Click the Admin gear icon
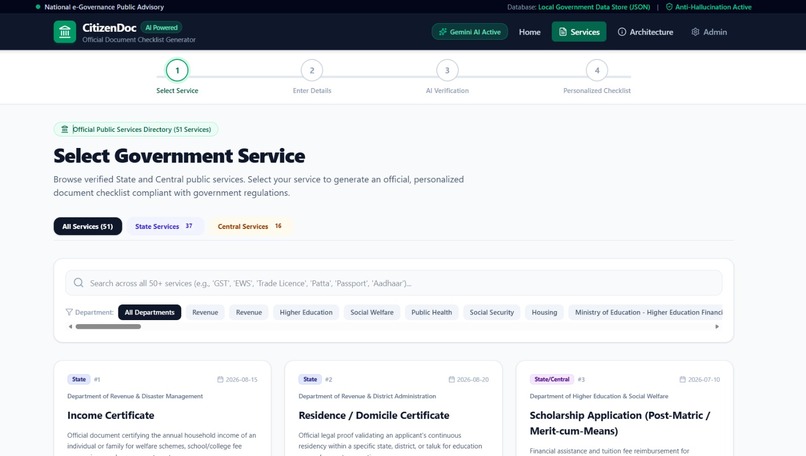This screenshot has width=806, height=456. [x=695, y=32]
